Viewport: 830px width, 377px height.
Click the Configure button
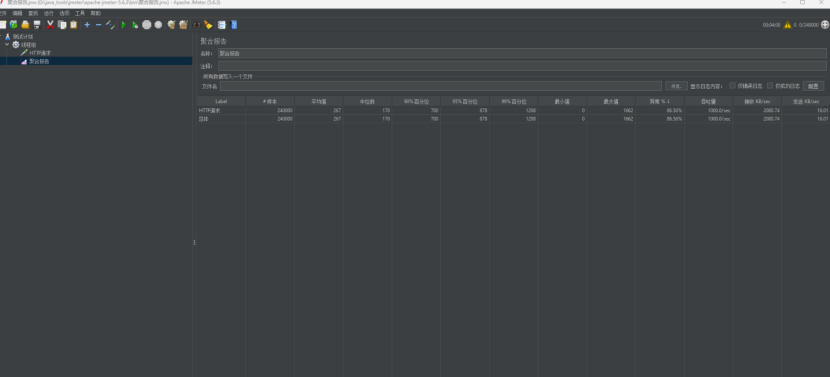[813, 86]
